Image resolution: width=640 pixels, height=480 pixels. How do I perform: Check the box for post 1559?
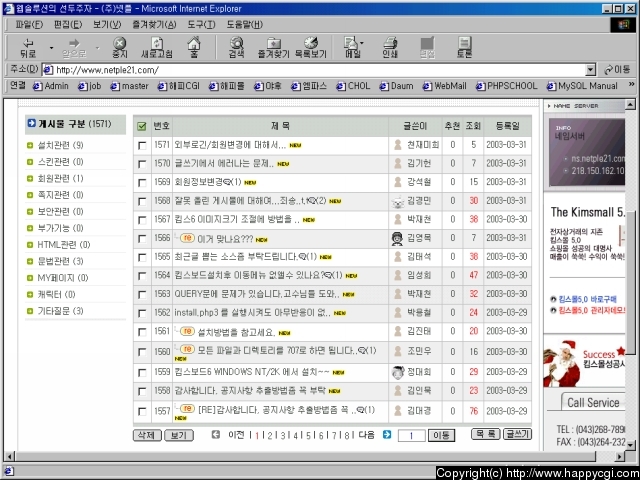tap(142, 373)
